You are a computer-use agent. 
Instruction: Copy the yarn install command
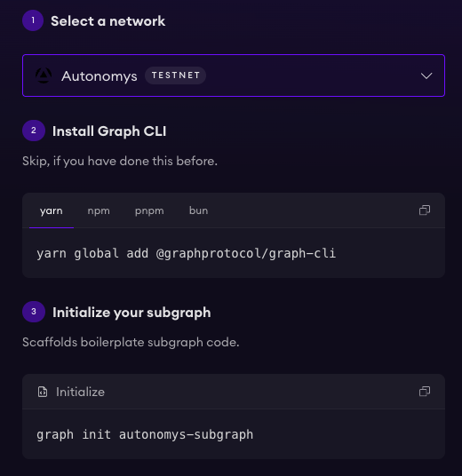pyautogui.click(x=425, y=210)
